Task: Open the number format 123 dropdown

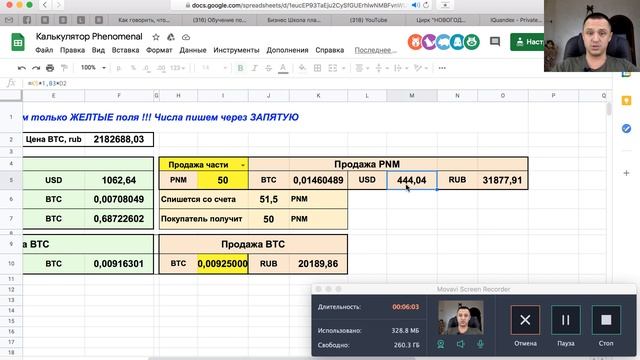Action: coord(178,68)
